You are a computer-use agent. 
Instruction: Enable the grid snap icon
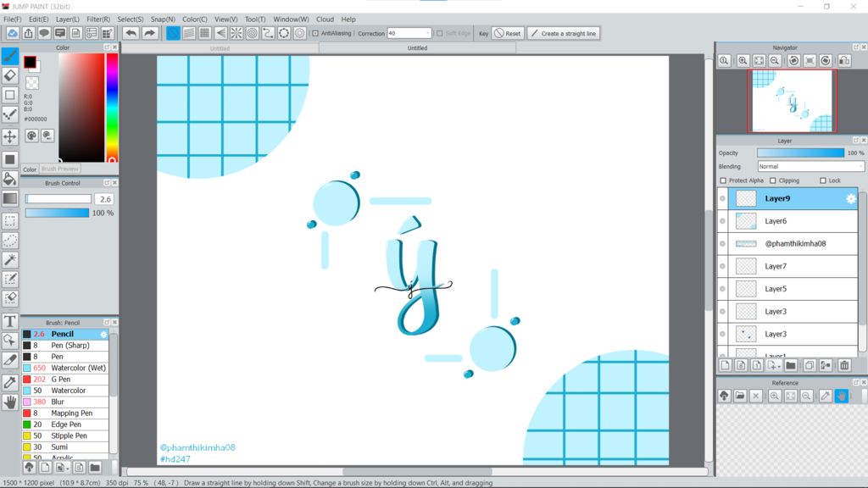(205, 33)
